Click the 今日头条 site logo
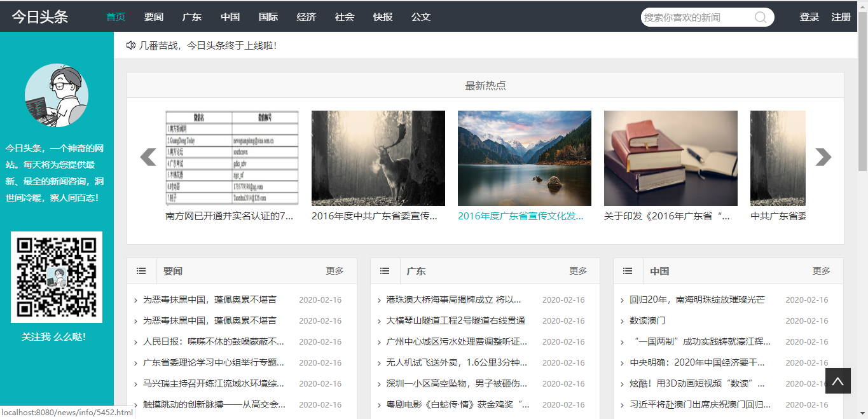The height and width of the screenshot is (419, 868). 40,17
